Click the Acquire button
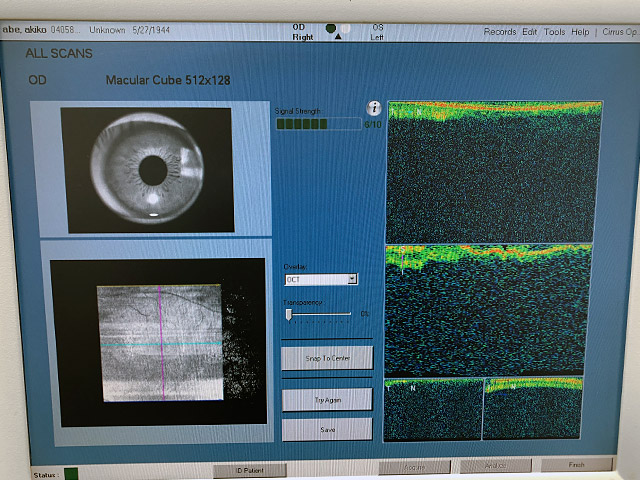 coord(415,467)
